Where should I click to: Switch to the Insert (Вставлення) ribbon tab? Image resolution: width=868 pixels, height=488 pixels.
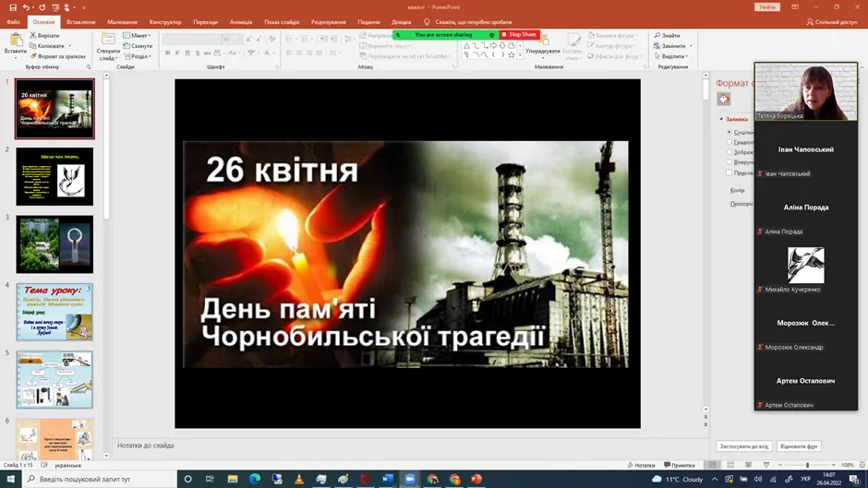point(81,22)
